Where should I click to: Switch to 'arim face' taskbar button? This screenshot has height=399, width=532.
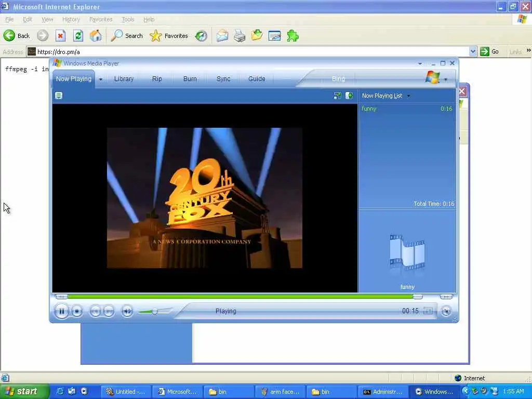point(280,392)
